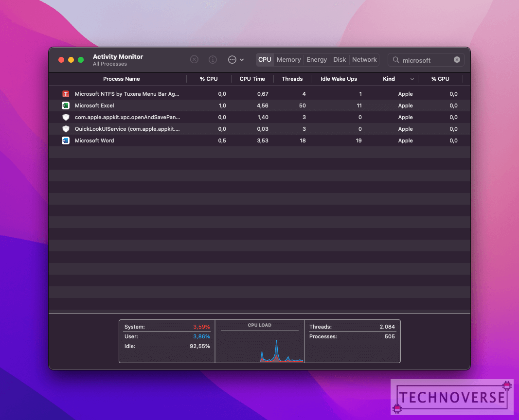Select the QuickLookUIService process row
The width and height of the screenshot is (519, 420).
tap(260, 129)
